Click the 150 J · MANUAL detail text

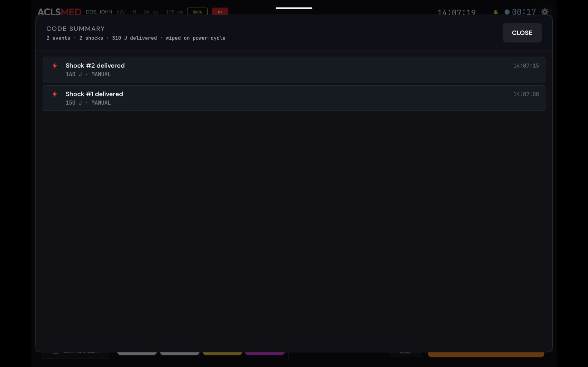click(88, 103)
